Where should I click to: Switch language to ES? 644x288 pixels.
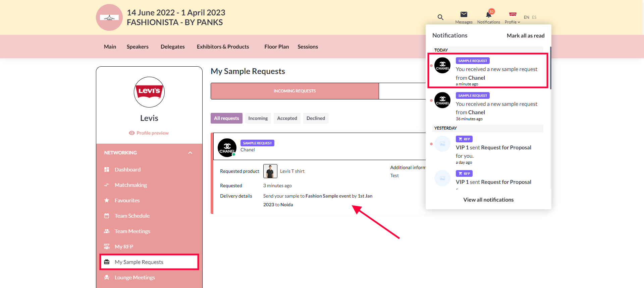pyautogui.click(x=534, y=17)
